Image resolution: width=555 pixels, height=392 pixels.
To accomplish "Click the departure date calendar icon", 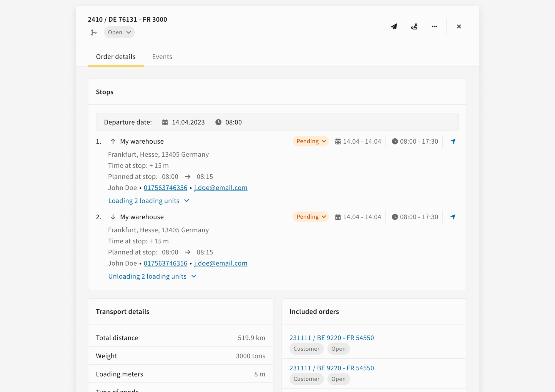I will (165, 122).
